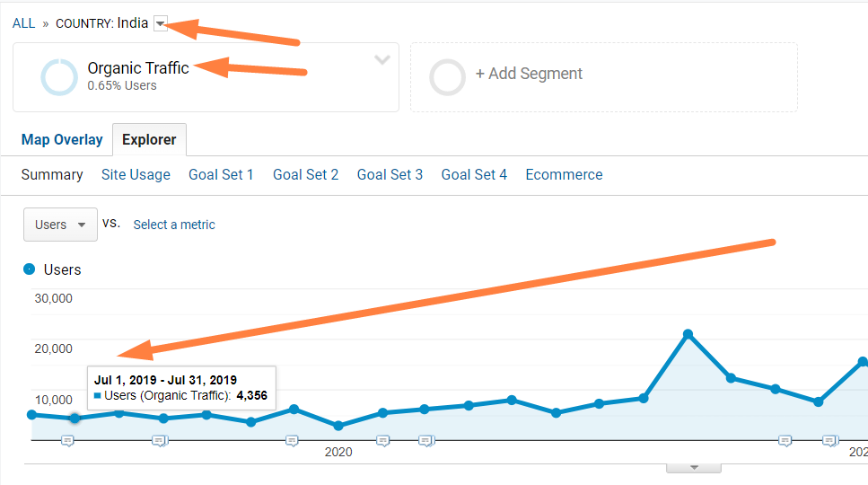Open the rightmost annotation icon on the axis
The width and height of the screenshot is (868, 485).
[829, 441]
